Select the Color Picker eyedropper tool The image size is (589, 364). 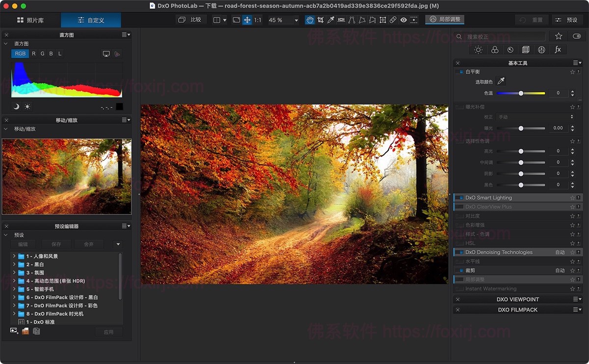click(331, 20)
